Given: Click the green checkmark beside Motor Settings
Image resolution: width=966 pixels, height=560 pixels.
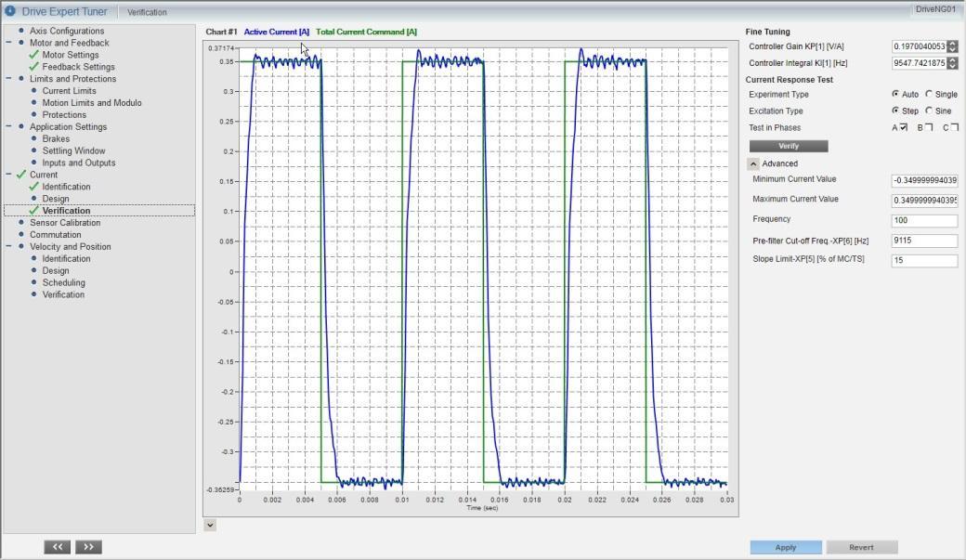Looking at the screenshot, I should point(34,55).
